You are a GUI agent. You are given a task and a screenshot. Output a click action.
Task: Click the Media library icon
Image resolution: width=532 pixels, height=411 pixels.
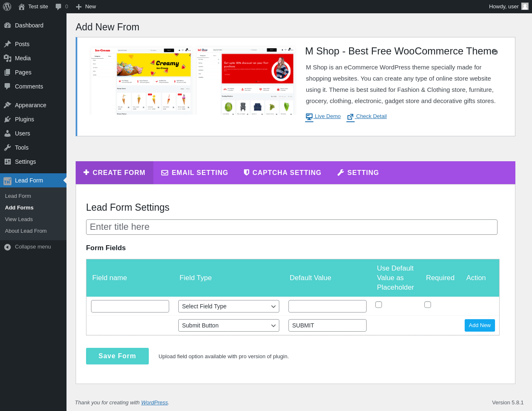pos(7,58)
